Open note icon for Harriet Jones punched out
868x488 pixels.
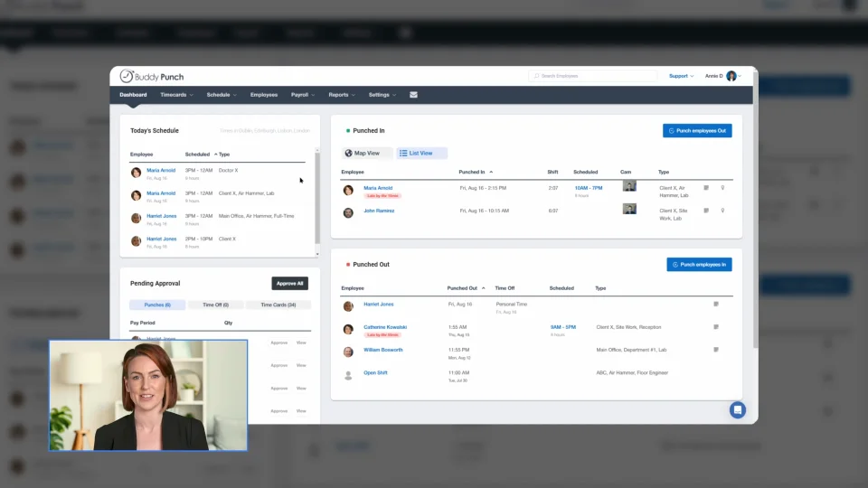pos(716,305)
